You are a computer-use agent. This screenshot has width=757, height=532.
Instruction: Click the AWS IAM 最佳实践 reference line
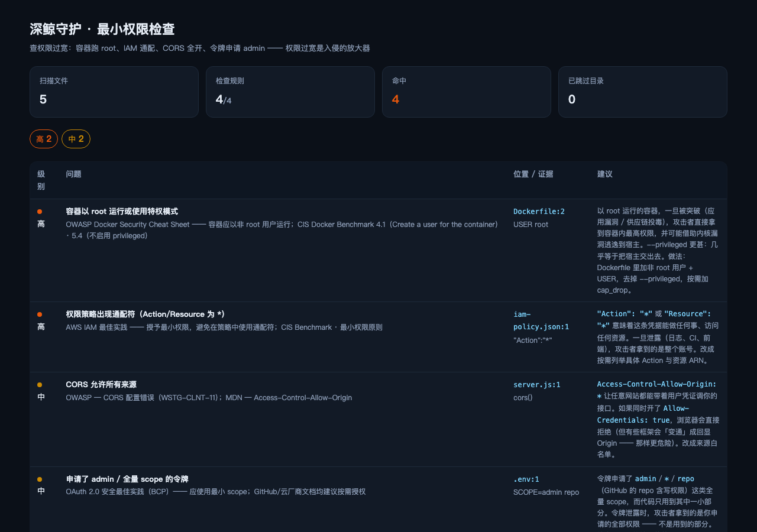click(x=224, y=327)
